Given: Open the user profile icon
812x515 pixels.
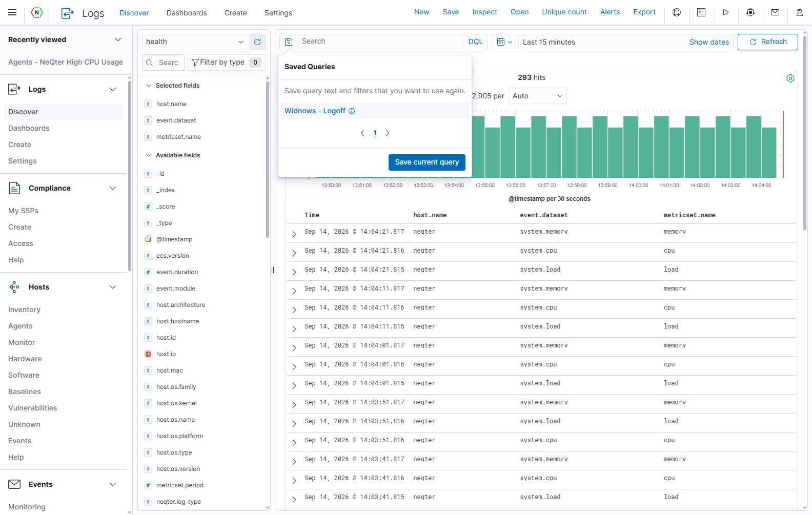Looking at the screenshot, I should tap(800, 12).
